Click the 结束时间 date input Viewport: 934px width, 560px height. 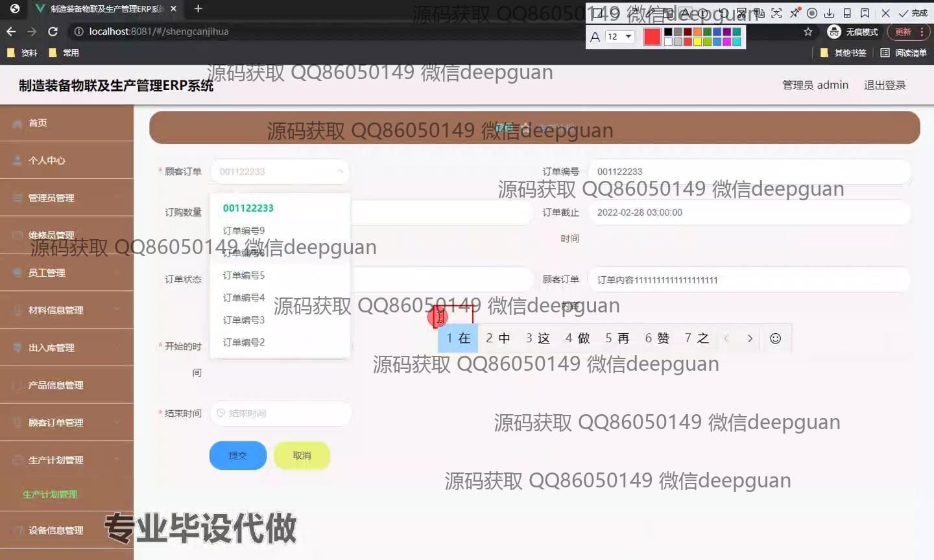point(281,414)
